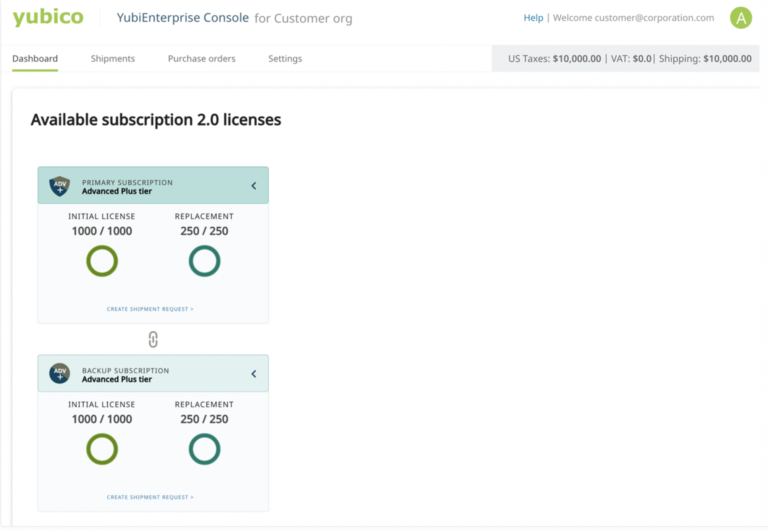Click the Shipping $10,000.00 amount
This screenshot has height=532, width=768.
727,58
